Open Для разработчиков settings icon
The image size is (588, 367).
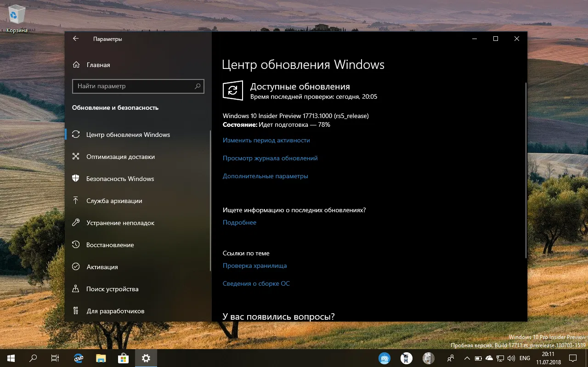(75, 311)
